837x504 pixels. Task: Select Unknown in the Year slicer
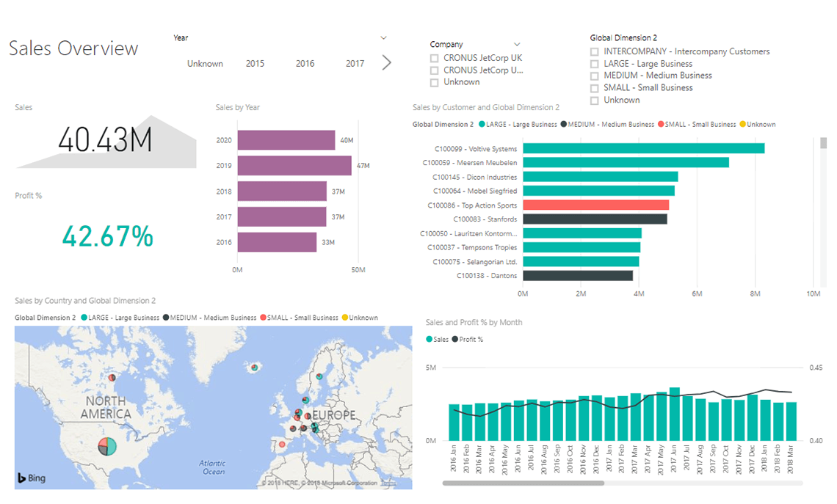(205, 64)
